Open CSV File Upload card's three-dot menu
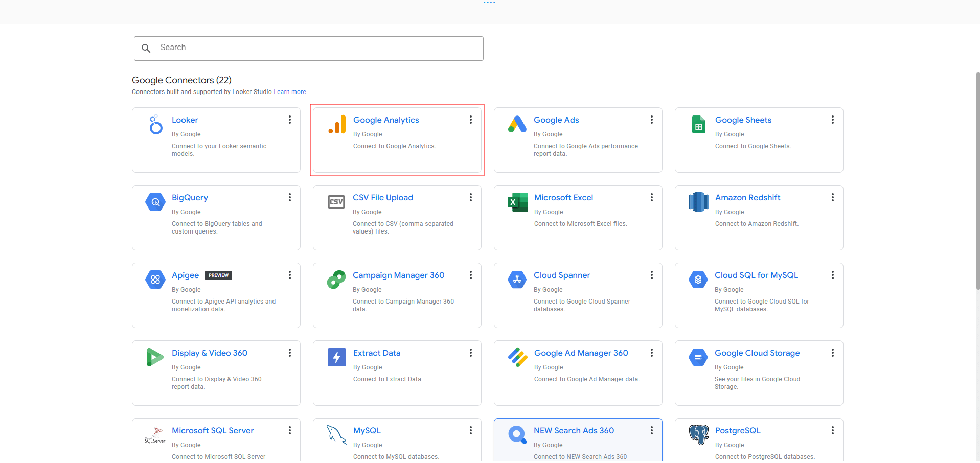Screen dimensions: 980x463 point(471,197)
